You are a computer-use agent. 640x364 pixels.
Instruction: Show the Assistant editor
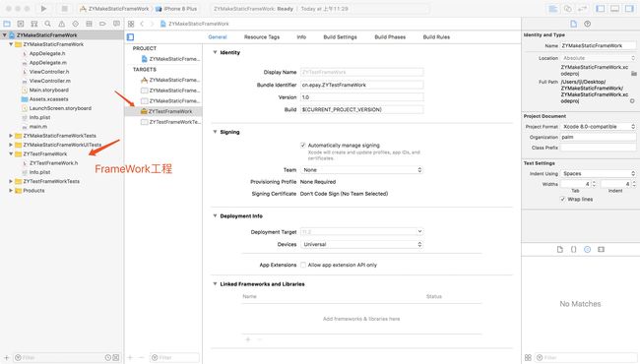568,9
